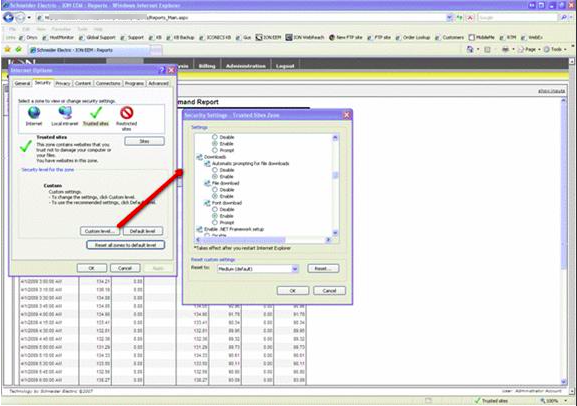Click the Home icon in command bar

pos(470,49)
